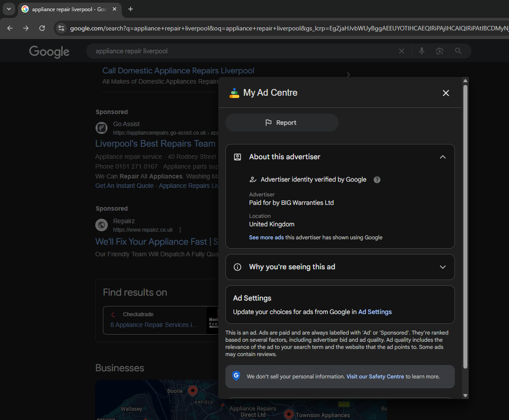Screen dimensions: 509x420
Task: Clear the search box text
Action: (402, 51)
